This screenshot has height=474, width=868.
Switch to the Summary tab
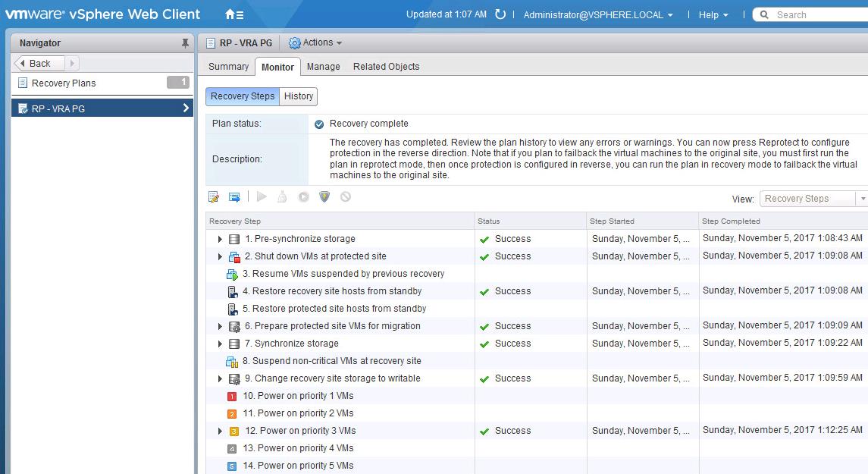(x=229, y=67)
